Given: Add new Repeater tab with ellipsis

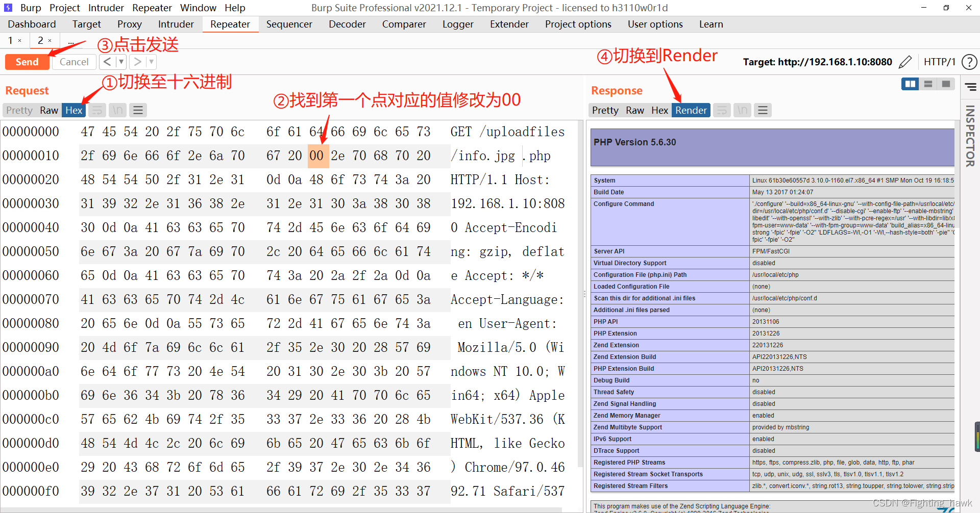Looking at the screenshot, I should (71, 41).
